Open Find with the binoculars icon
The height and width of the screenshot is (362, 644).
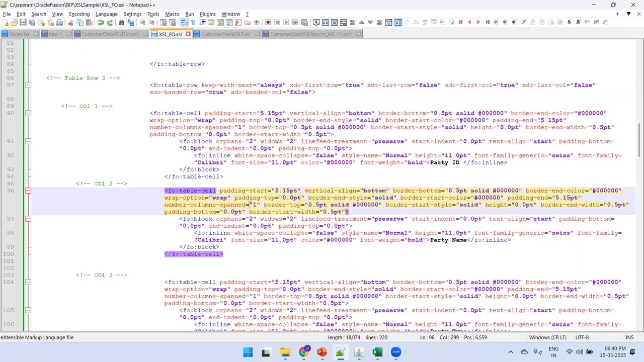coord(122,22)
